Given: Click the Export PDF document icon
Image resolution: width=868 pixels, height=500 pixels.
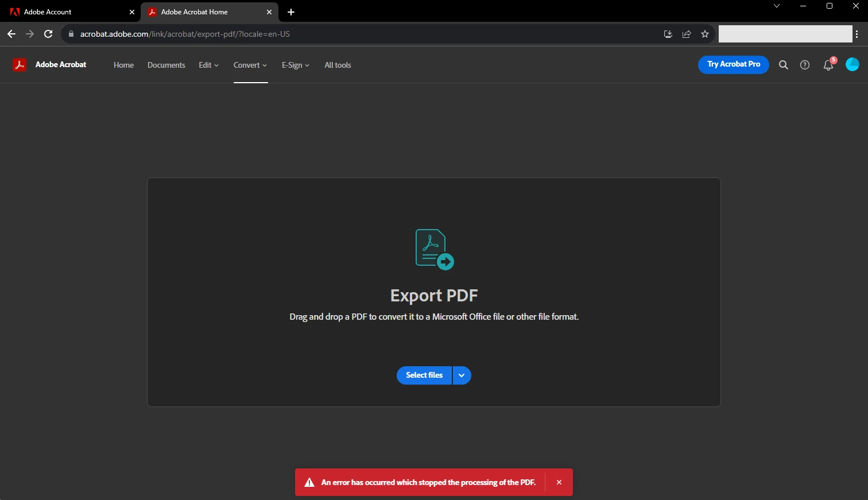Looking at the screenshot, I should click(434, 249).
